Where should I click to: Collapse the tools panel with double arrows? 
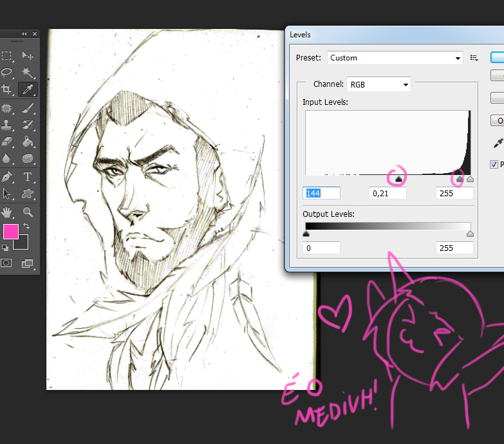pyautogui.click(x=24, y=33)
